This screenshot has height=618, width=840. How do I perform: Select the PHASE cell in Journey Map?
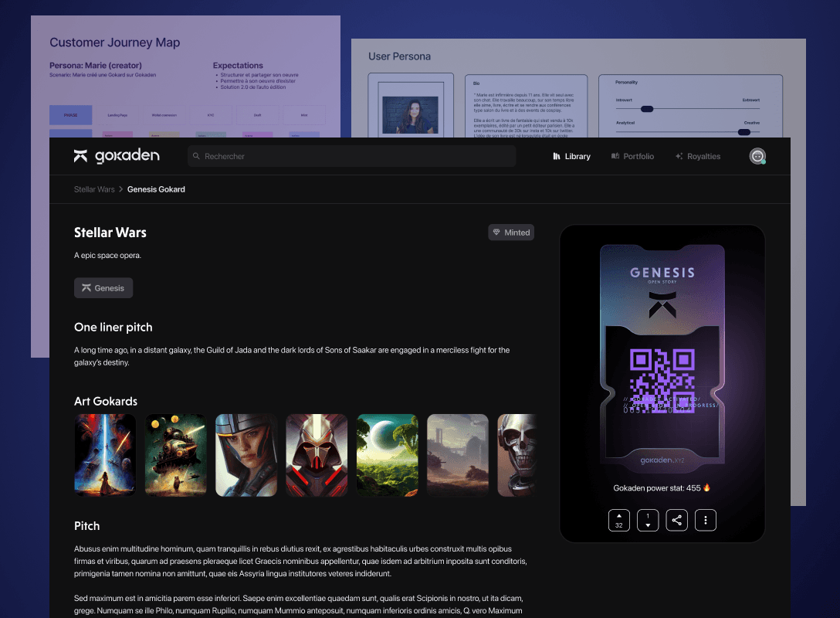[x=71, y=114]
